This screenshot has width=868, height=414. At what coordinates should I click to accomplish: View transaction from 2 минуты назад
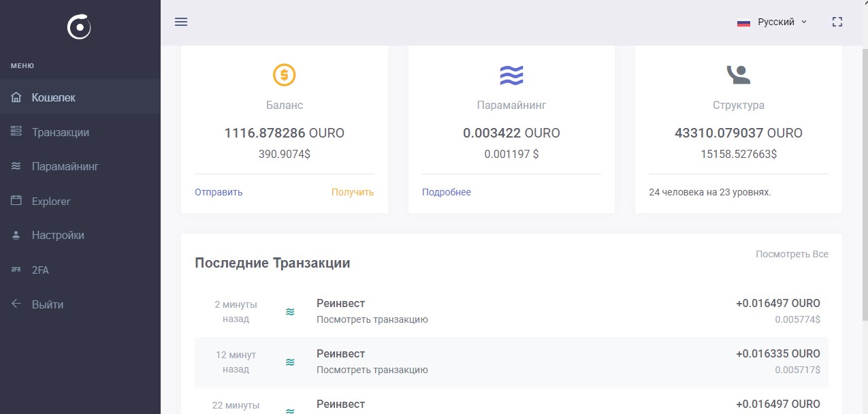(x=372, y=319)
